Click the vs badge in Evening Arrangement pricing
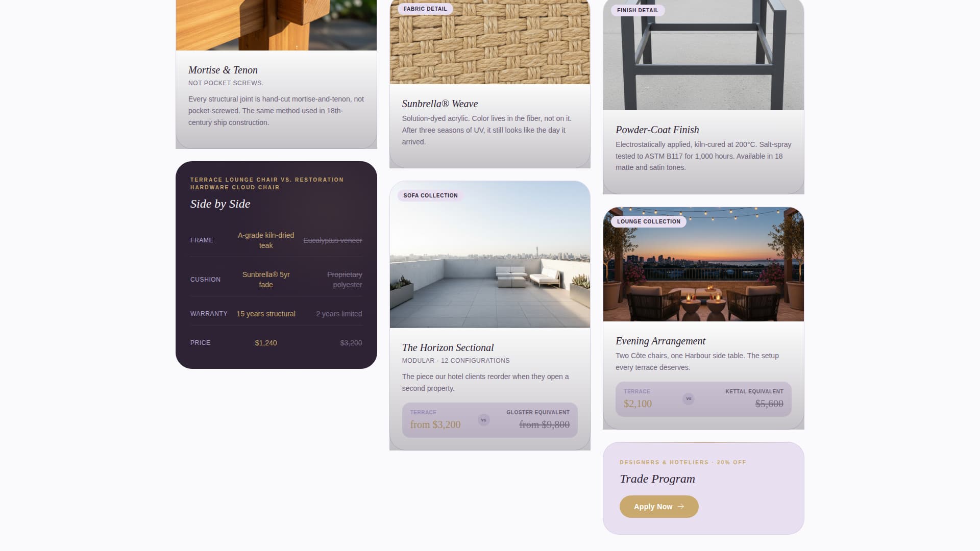The height and width of the screenshot is (551, 980). [x=689, y=398]
